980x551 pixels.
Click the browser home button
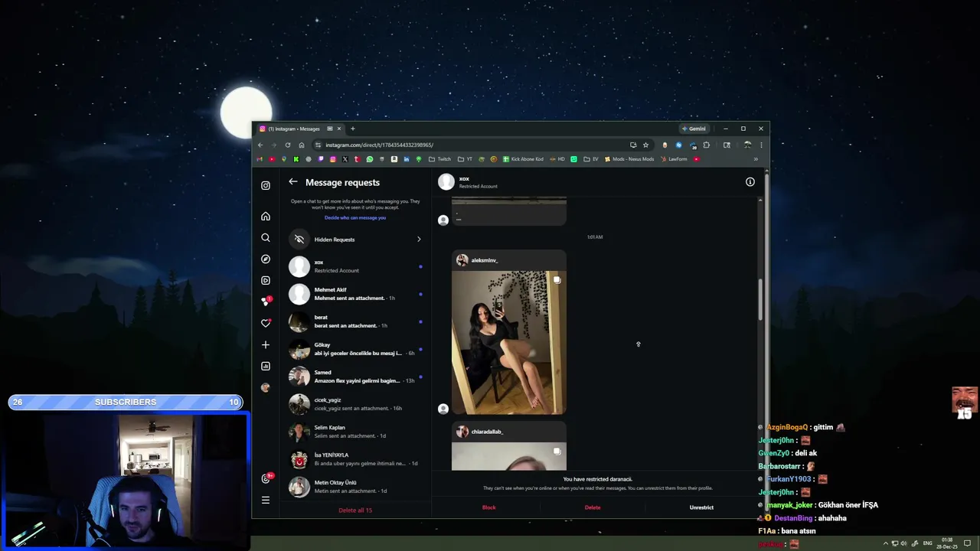pyautogui.click(x=302, y=145)
